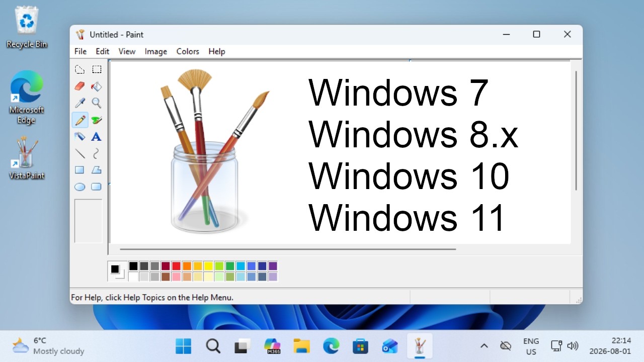The width and height of the screenshot is (644, 362).
Task: Choose the Rounded Rectangle tool
Action: pos(97,187)
